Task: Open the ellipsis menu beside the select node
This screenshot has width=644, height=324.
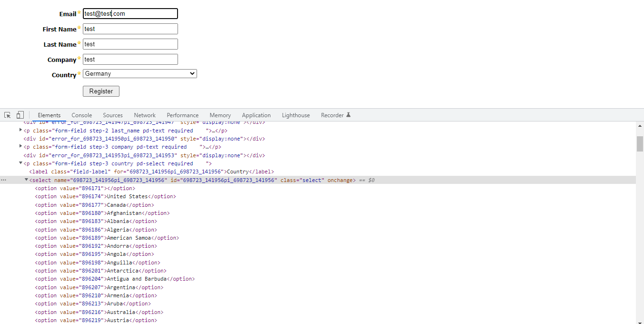Action: [4, 180]
